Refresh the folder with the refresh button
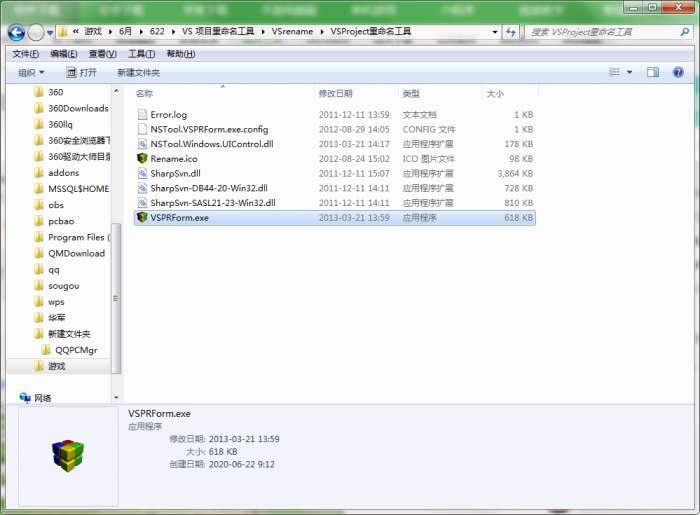The image size is (700, 515). (511, 32)
